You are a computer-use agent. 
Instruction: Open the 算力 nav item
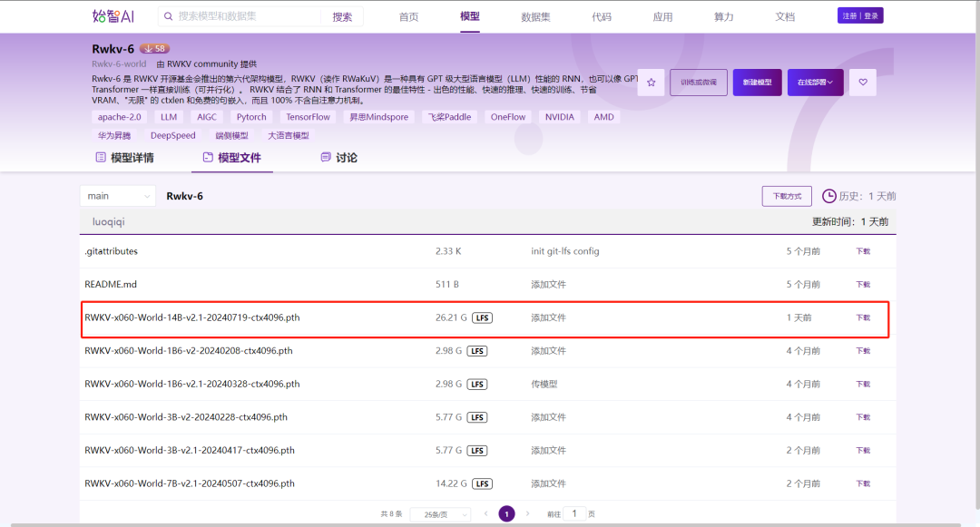pos(724,17)
